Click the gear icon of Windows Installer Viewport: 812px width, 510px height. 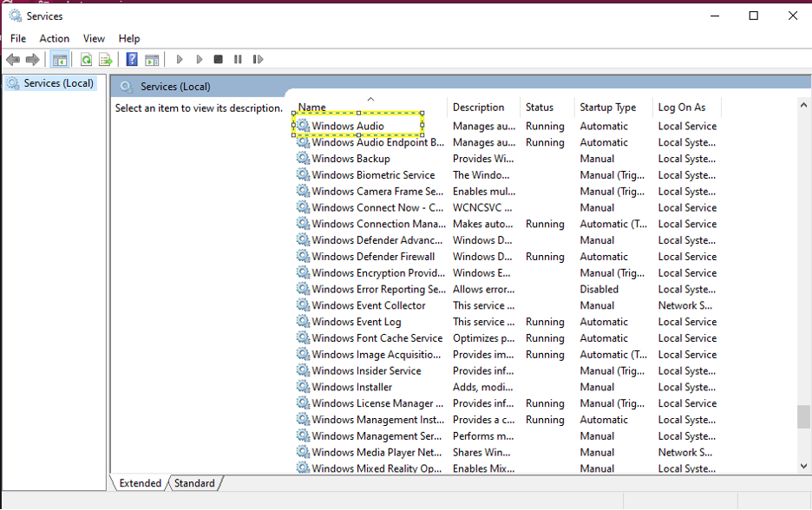[303, 386]
